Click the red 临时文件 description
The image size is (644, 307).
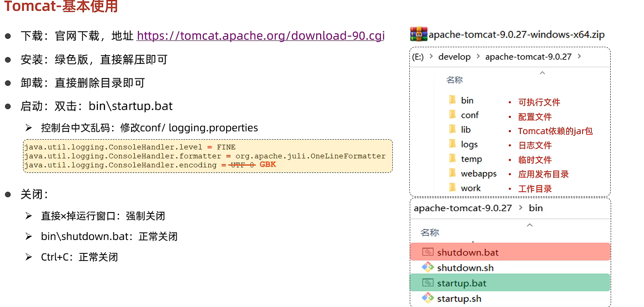(x=535, y=160)
